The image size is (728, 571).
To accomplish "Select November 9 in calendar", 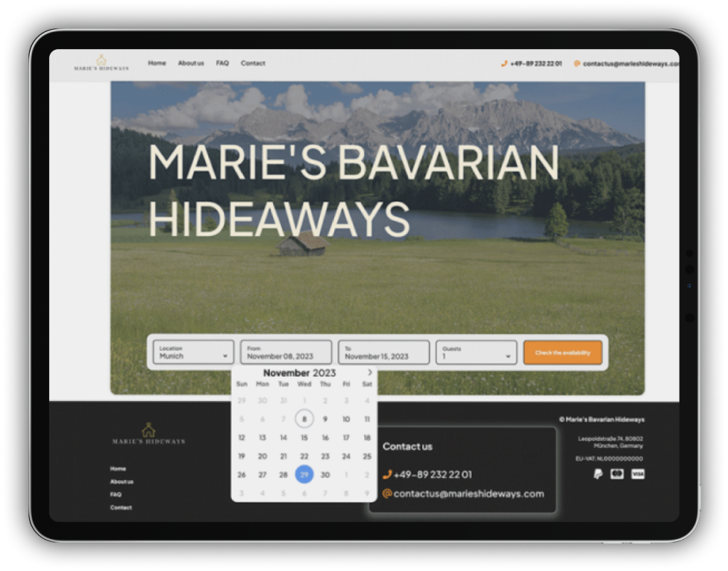I will click(x=325, y=419).
